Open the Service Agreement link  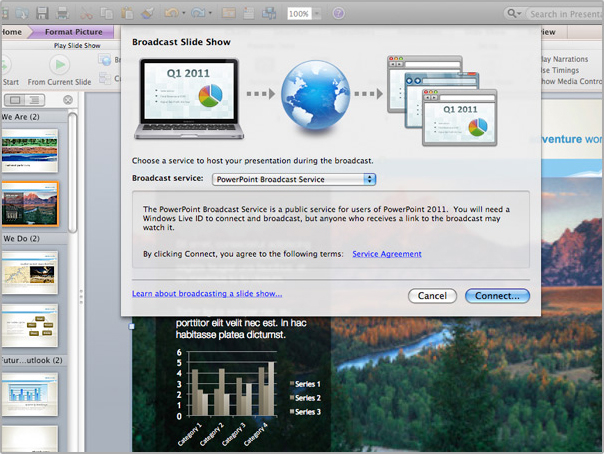(387, 254)
